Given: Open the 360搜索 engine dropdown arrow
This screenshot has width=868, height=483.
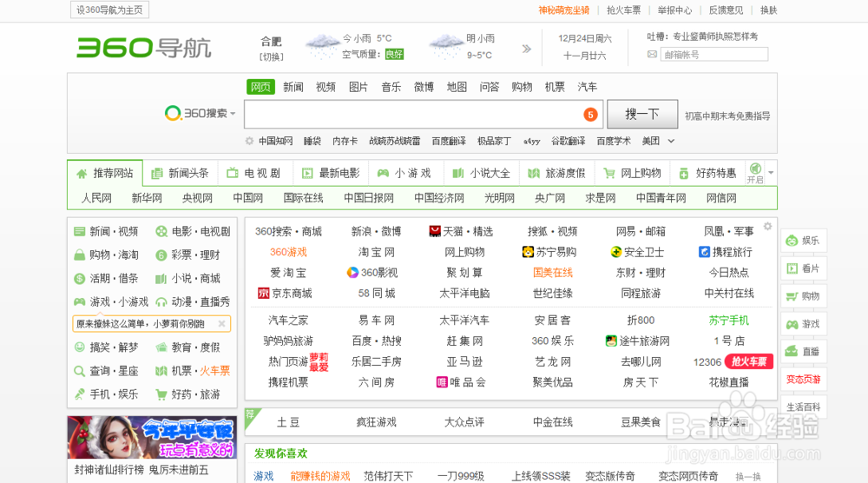Looking at the screenshot, I should tap(233, 114).
